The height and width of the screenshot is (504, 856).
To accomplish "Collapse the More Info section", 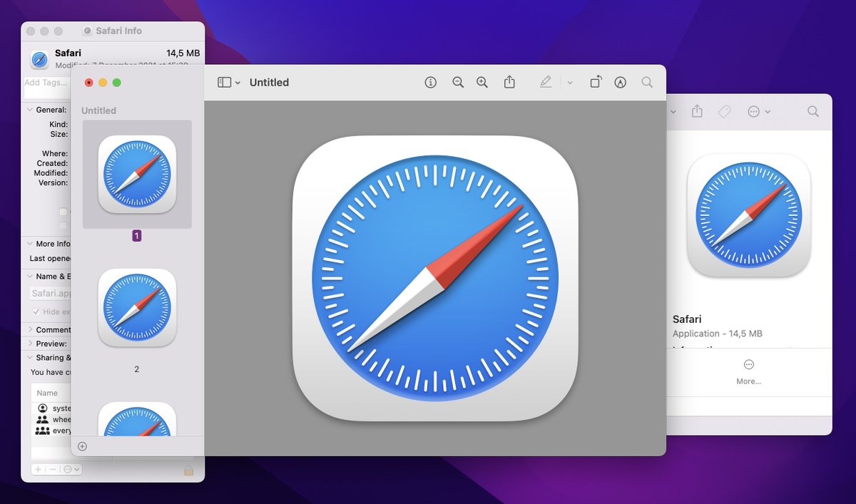I will click(x=30, y=244).
